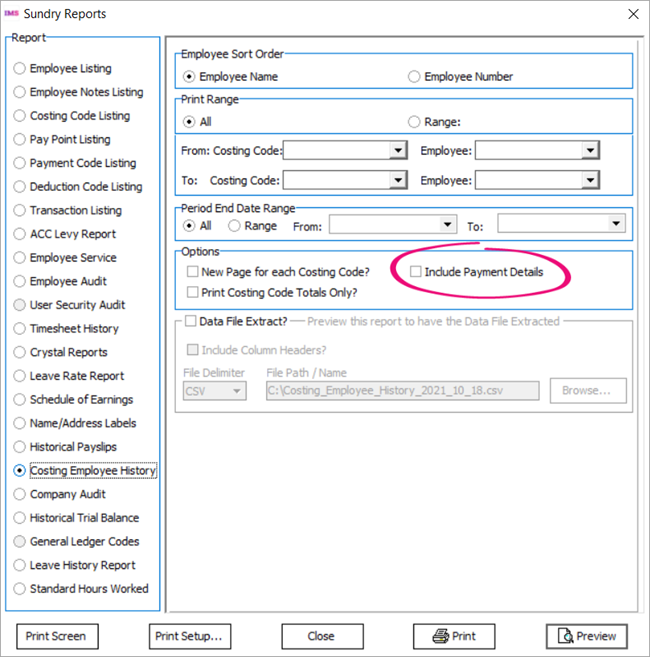Open the Period End Date To dropdown

(615, 225)
